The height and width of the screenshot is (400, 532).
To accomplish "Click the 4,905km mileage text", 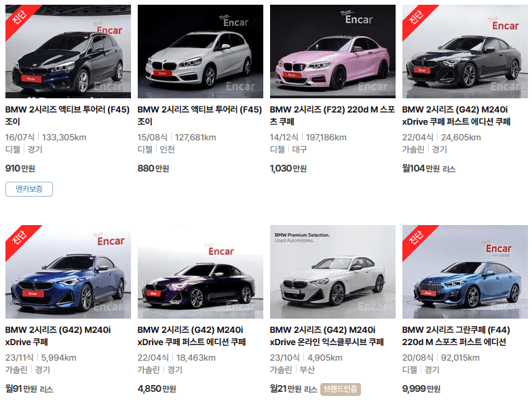I will tap(324, 358).
